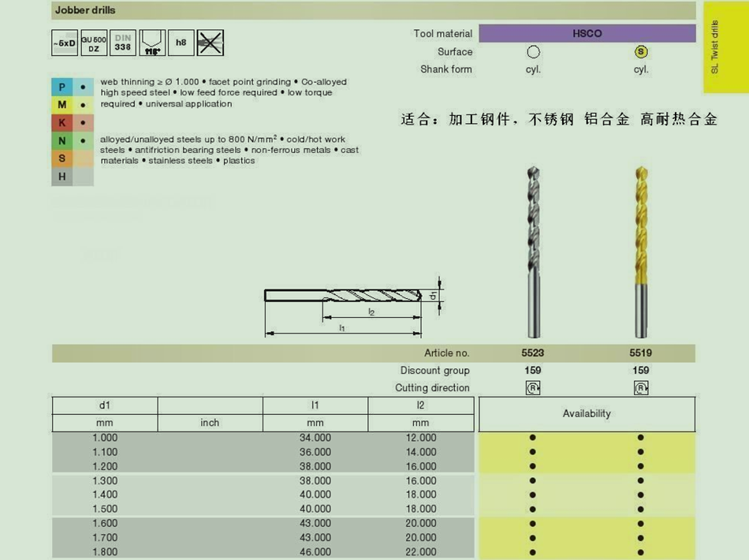Click the grey H material group label
Image resolution: width=749 pixels, height=560 pixels.
tap(62, 177)
